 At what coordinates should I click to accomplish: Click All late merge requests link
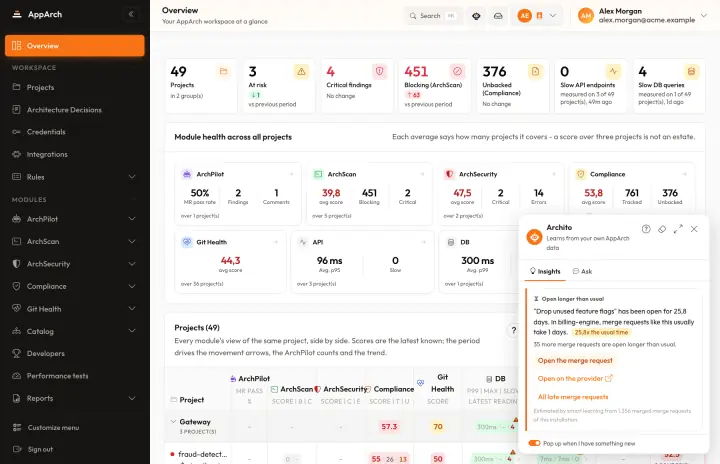pyautogui.click(x=573, y=397)
